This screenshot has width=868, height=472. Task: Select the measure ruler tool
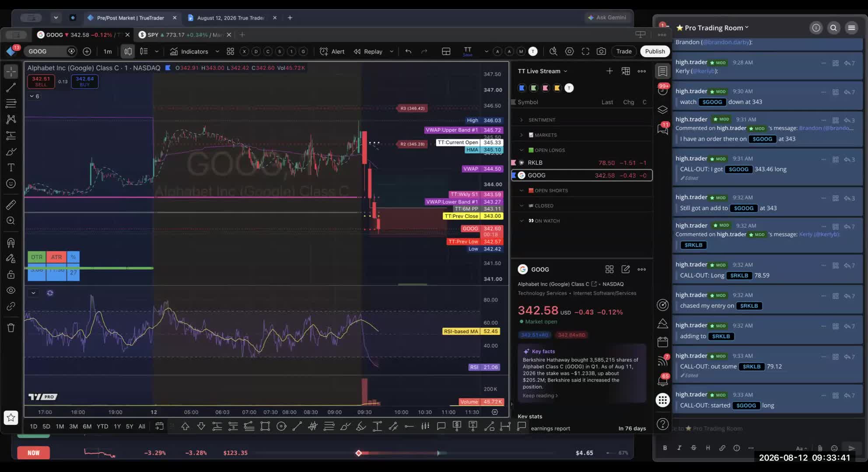[11, 205]
